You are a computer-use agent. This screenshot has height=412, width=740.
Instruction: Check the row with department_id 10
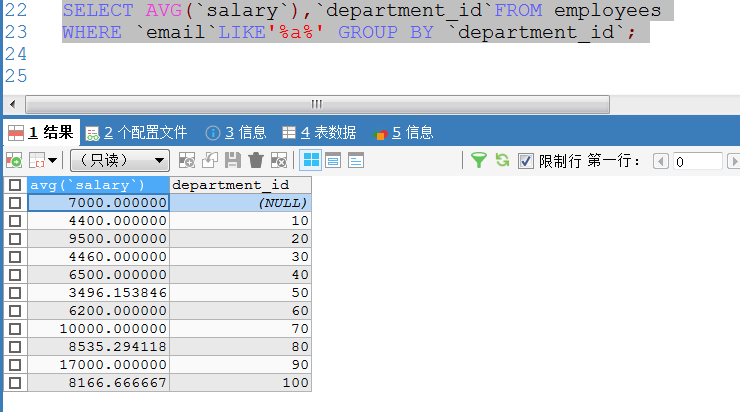(15, 221)
